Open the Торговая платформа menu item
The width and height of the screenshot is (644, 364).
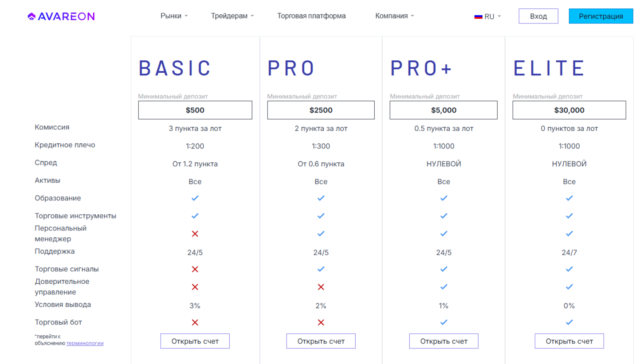(311, 16)
